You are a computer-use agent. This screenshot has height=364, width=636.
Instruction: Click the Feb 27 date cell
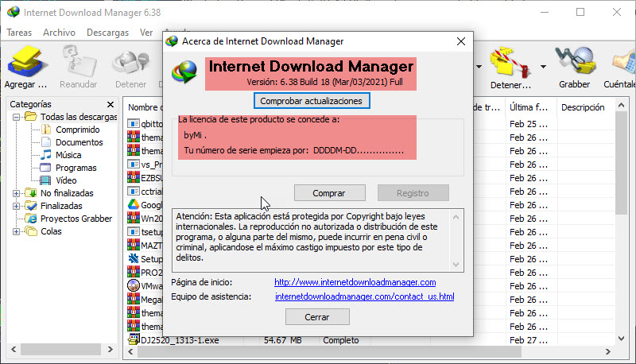click(529, 340)
